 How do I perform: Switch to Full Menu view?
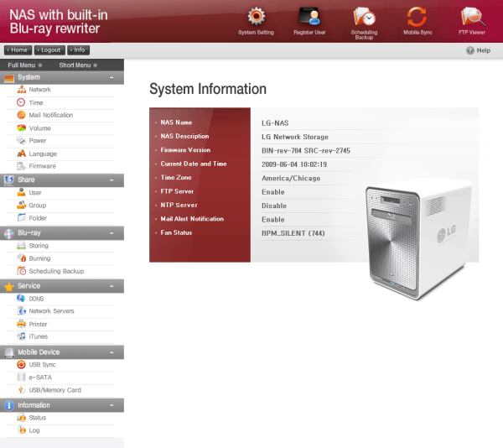pos(24,65)
